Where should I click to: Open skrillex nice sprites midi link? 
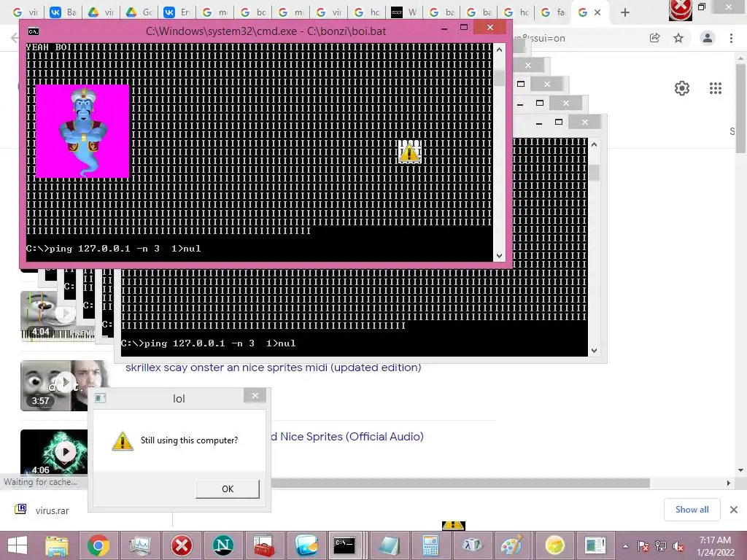click(x=274, y=367)
